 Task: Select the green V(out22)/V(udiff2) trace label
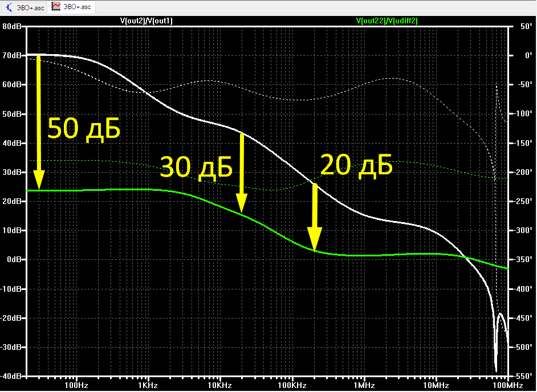[x=387, y=21]
